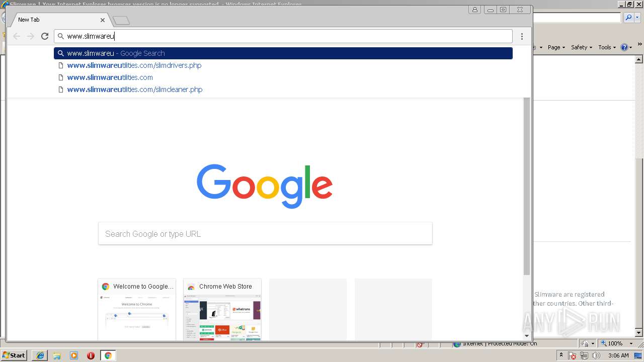Choose 'www.slimwareu - Google Search' suggestion

click(x=283, y=53)
